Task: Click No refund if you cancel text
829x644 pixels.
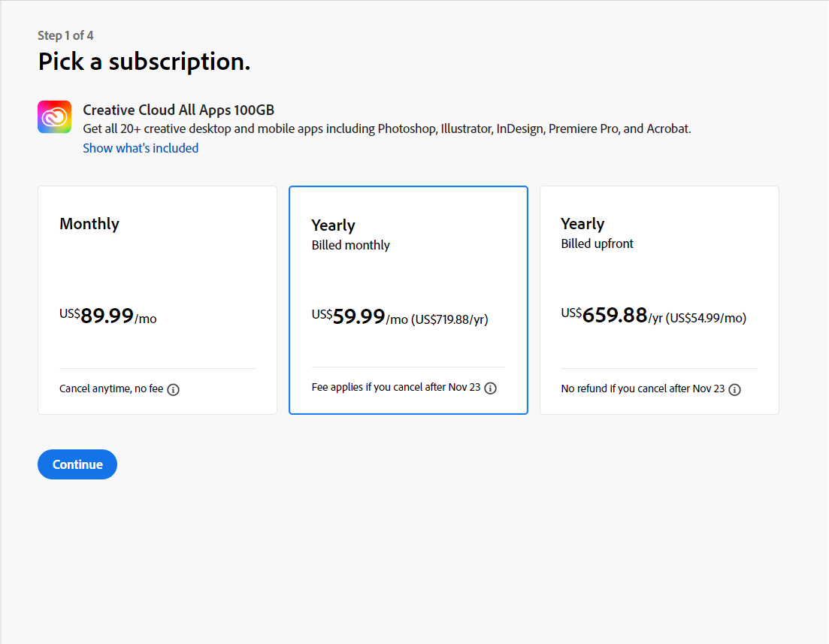Action: point(643,389)
